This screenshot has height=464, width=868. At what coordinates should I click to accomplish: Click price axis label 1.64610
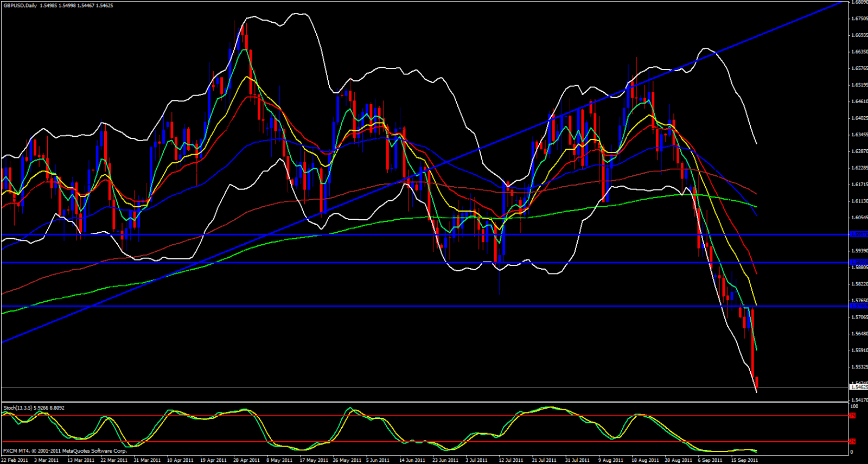(x=860, y=102)
